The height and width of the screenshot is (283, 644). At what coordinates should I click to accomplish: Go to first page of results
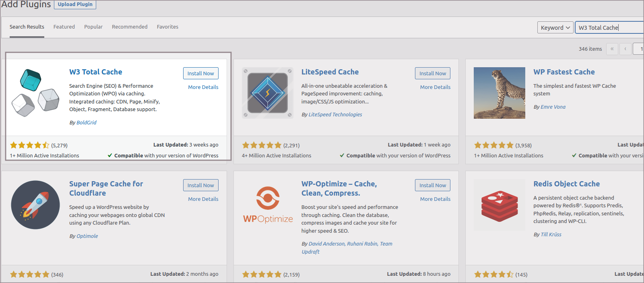[612, 49]
